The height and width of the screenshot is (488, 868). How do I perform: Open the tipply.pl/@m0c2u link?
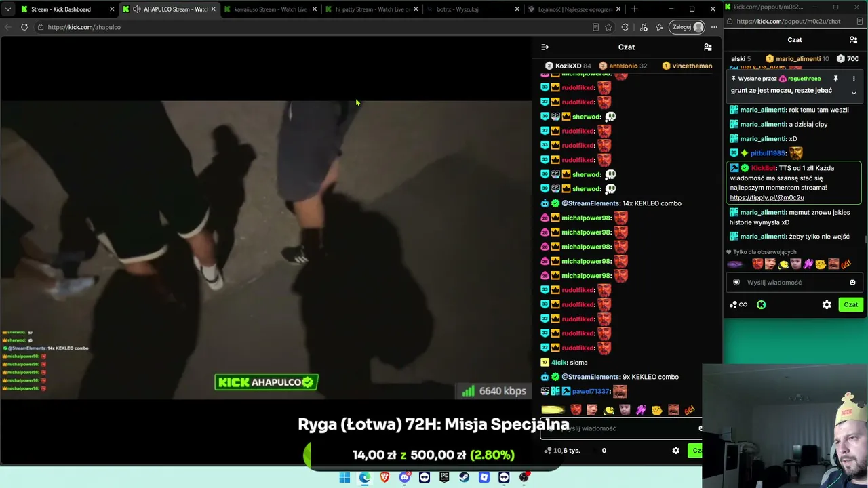pos(767,198)
